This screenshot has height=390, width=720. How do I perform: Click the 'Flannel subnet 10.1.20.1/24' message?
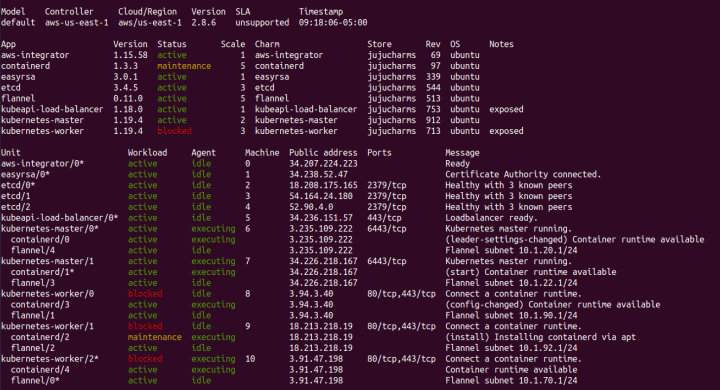511,250
